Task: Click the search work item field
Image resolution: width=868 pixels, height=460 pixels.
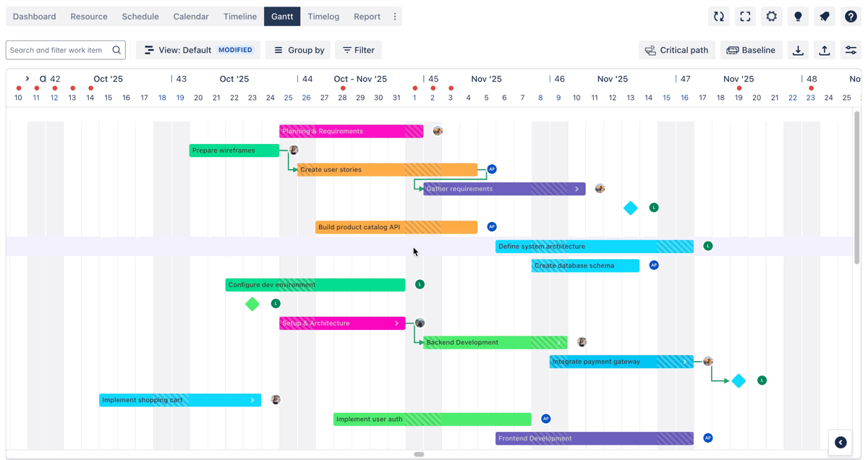Action: [58, 50]
